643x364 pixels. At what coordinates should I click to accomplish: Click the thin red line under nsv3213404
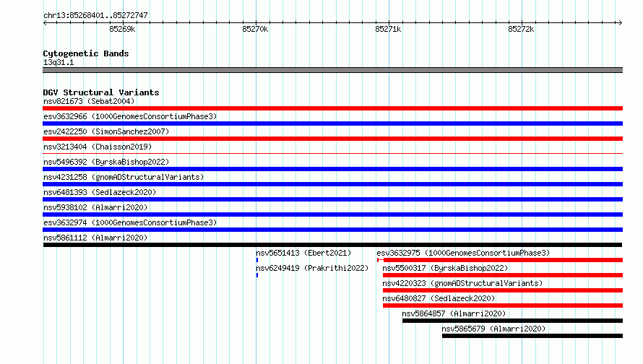click(332, 153)
